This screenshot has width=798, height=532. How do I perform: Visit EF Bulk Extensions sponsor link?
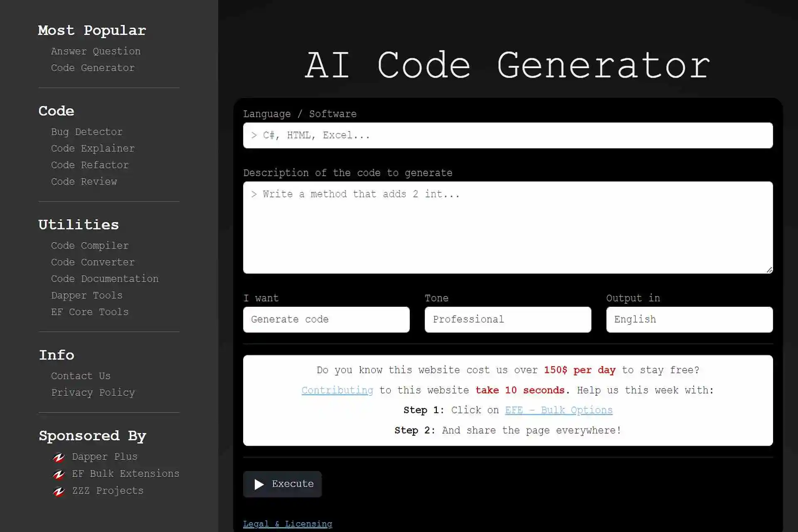pos(126,474)
